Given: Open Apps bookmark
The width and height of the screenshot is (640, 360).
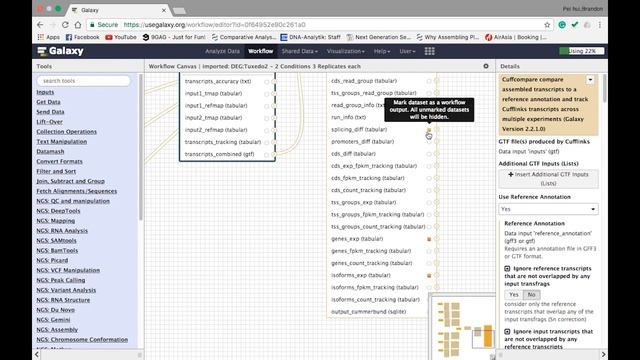Looking at the screenshot, I should click(49, 37).
